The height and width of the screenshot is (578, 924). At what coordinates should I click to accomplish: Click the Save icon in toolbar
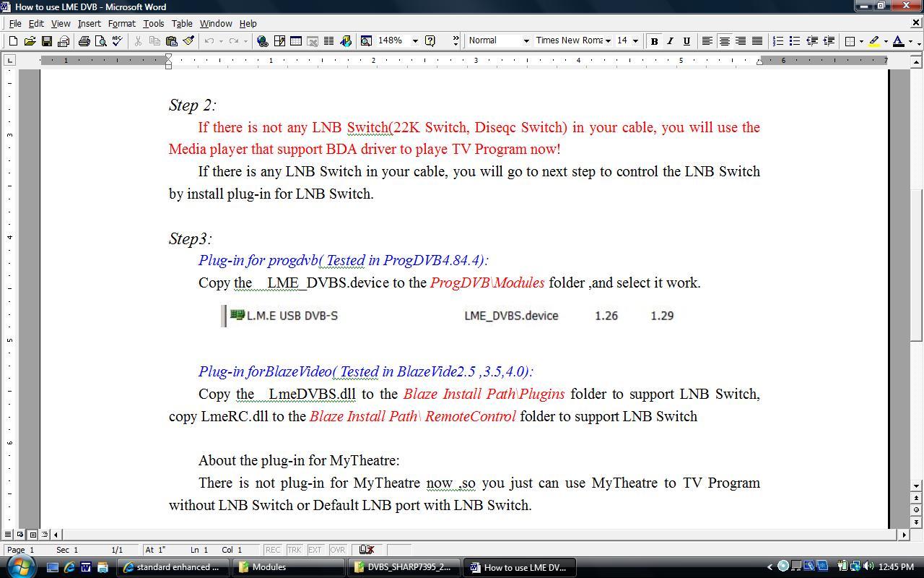(46, 41)
